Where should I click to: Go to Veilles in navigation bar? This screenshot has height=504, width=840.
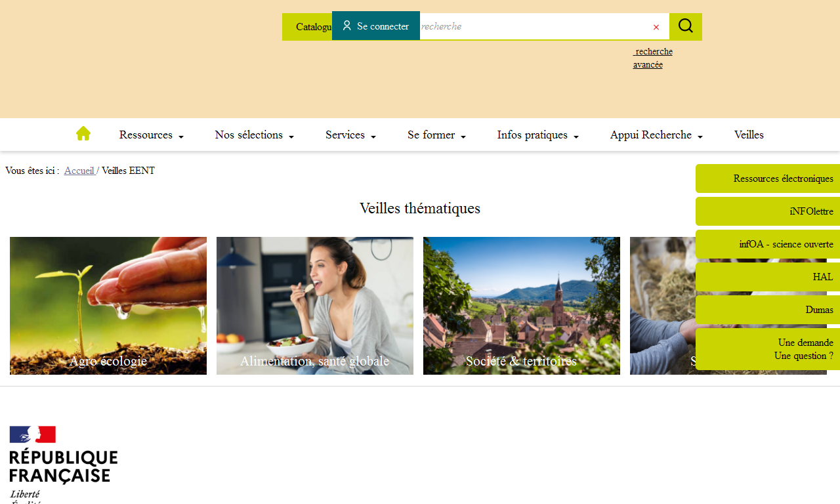click(749, 135)
